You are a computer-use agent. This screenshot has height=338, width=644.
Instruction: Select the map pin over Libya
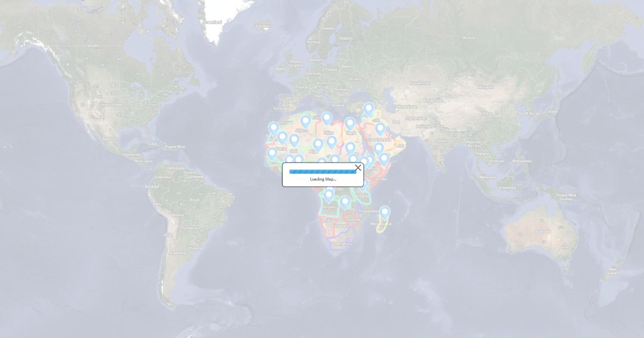(327, 119)
